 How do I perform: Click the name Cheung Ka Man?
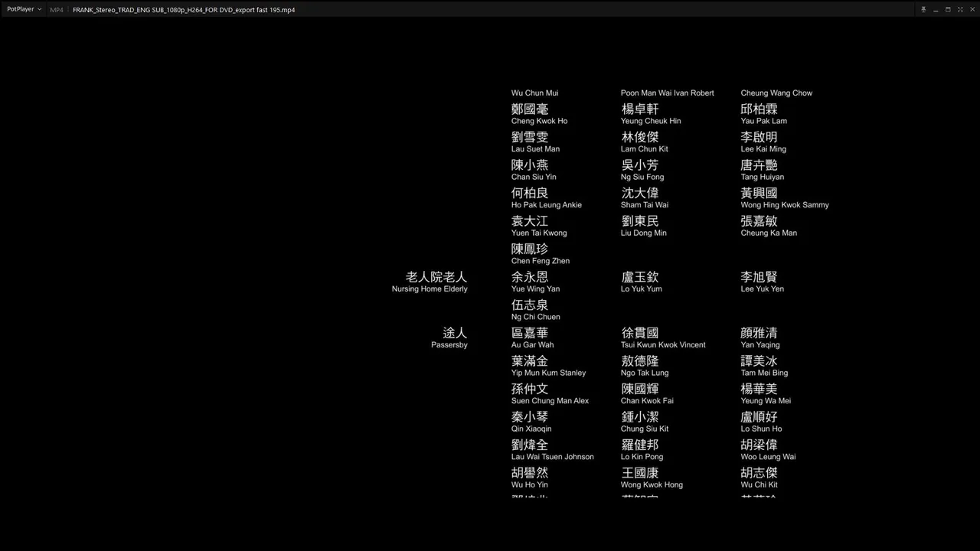click(x=769, y=233)
